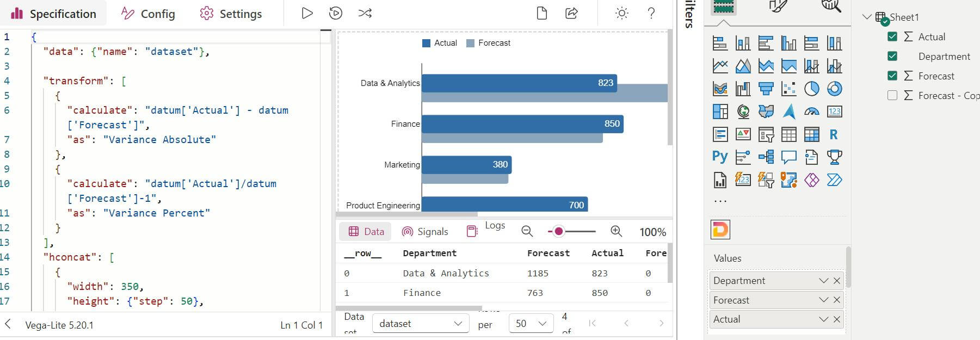Collapse the Sheet1 table tree
The height and width of the screenshot is (340, 980).
point(867,17)
